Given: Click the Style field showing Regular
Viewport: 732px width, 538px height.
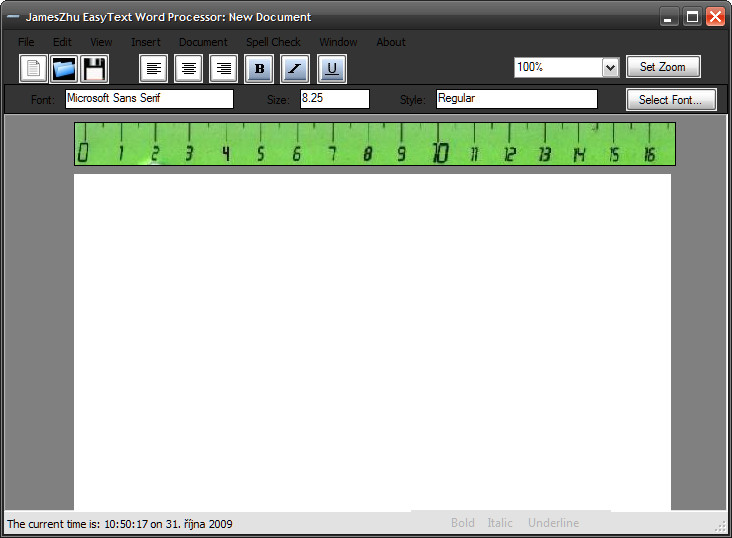Looking at the screenshot, I should pos(517,99).
